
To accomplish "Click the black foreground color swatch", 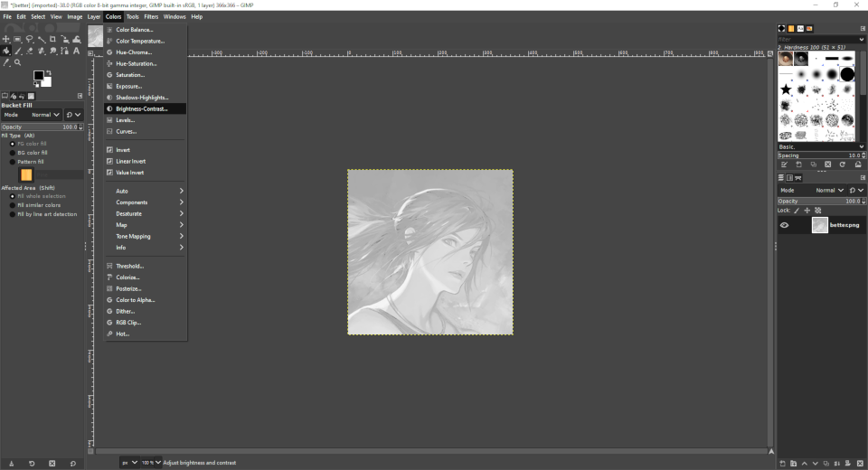I will [39, 76].
